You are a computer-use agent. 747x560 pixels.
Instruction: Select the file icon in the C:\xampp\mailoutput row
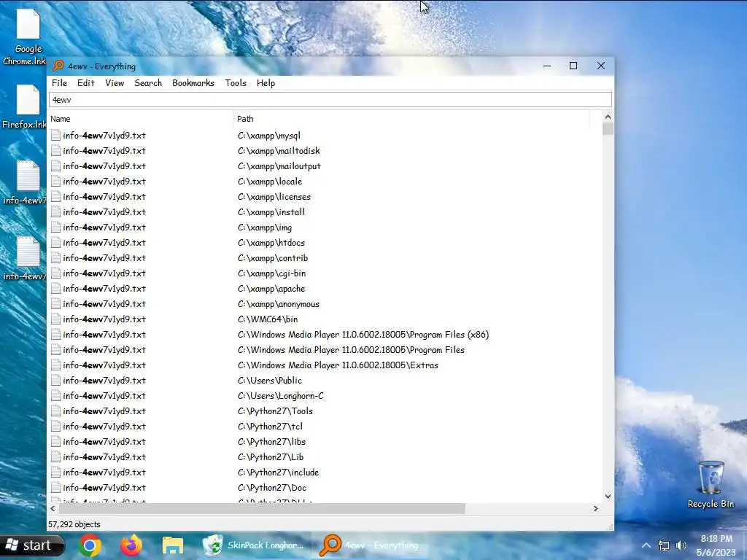[x=55, y=166]
